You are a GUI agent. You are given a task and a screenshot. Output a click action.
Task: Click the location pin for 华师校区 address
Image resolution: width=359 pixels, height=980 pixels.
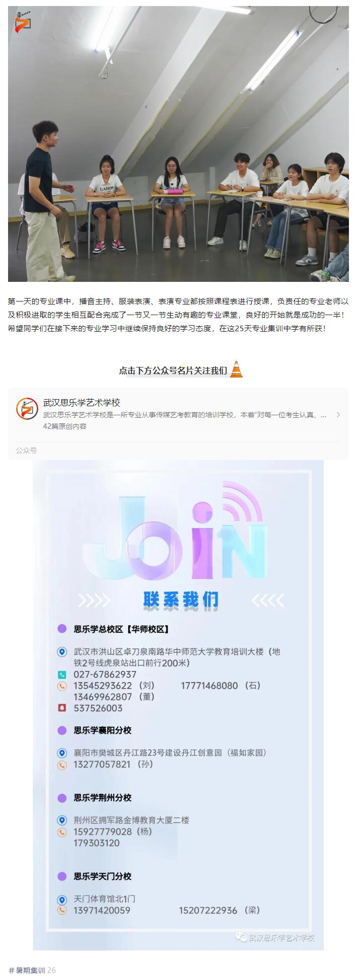click(x=62, y=652)
